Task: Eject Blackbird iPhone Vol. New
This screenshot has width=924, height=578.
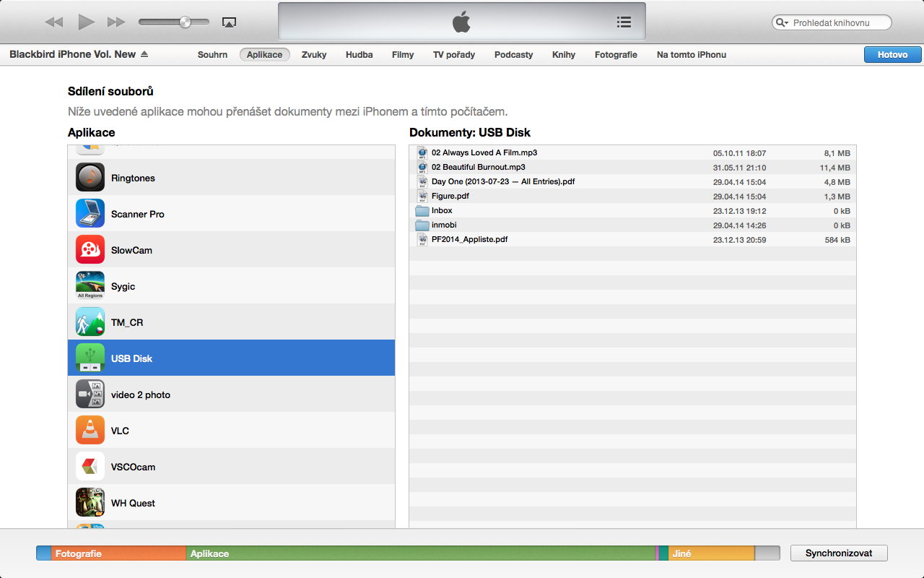Action: [144, 55]
